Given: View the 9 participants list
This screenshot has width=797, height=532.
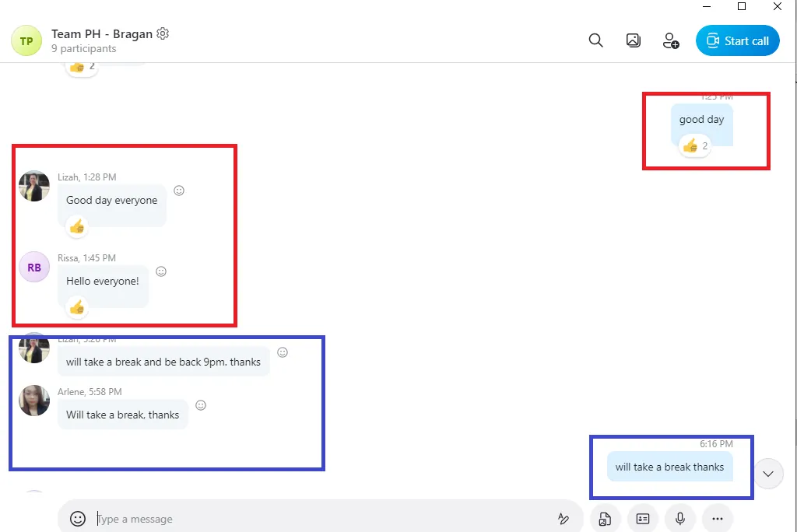Looking at the screenshot, I should tap(83, 49).
